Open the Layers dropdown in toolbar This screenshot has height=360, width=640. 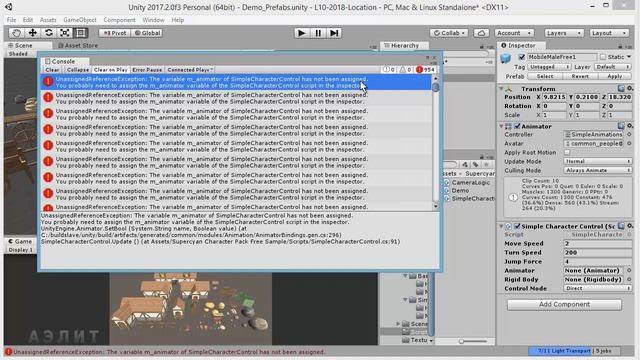(x=564, y=33)
